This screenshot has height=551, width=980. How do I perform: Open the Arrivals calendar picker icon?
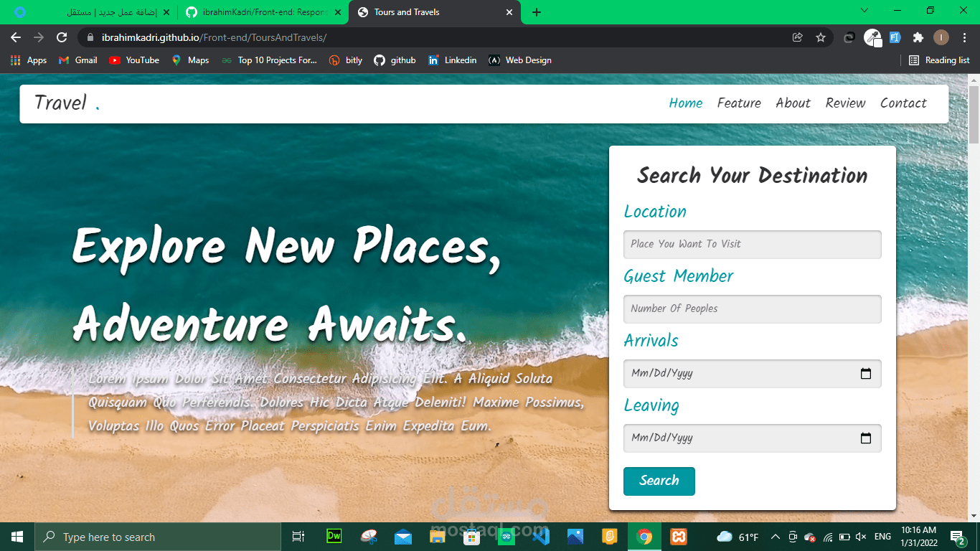point(866,373)
